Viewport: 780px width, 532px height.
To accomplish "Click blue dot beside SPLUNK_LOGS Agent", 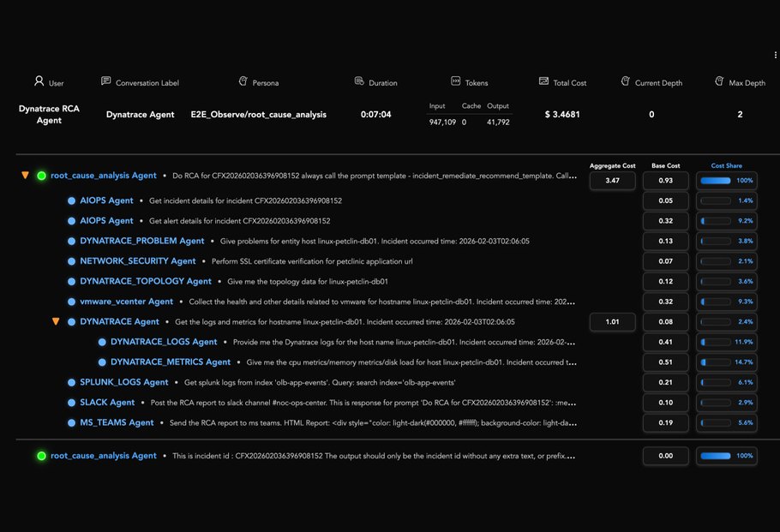I will 72,382.
